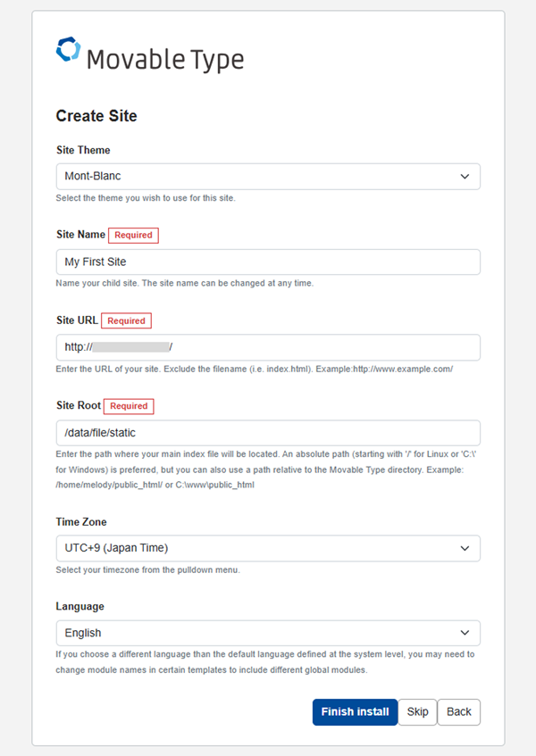Image resolution: width=536 pixels, height=756 pixels.
Task: Click the Movable Type wordmark text
Action: [164, 61]
